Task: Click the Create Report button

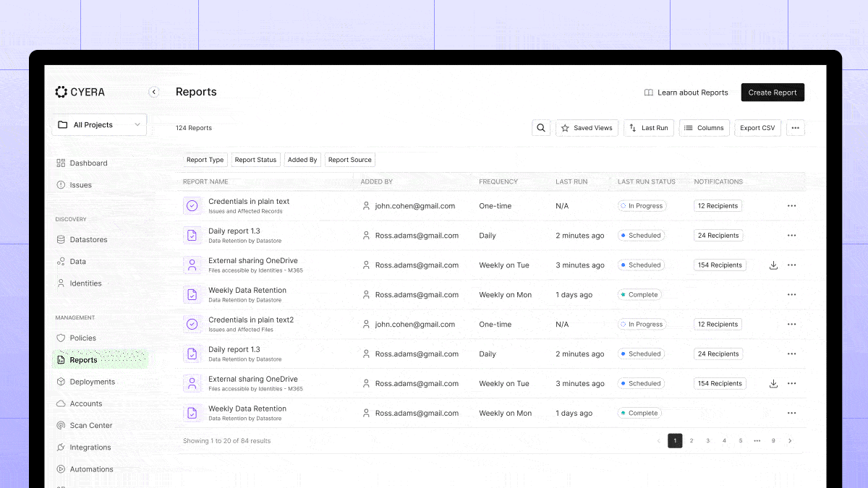Action: point(773,92)
